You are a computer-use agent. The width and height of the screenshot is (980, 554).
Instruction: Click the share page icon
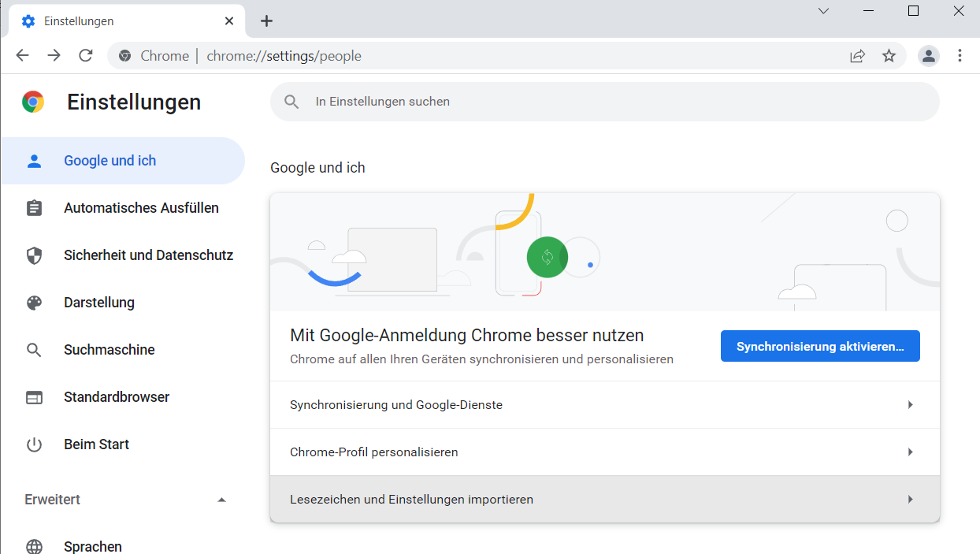[857, 56]
